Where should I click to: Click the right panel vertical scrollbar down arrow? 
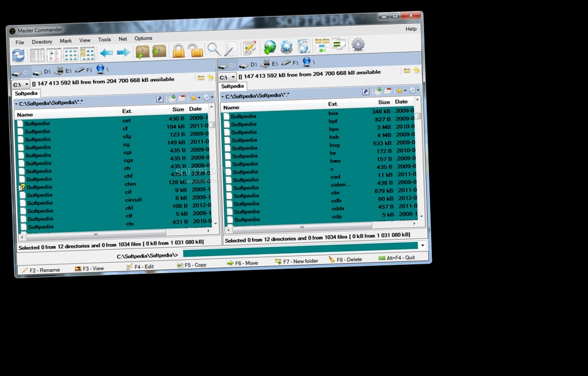421,216
